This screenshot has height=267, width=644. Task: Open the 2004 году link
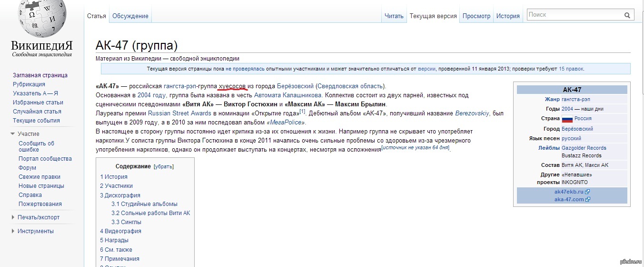point(151,95)
